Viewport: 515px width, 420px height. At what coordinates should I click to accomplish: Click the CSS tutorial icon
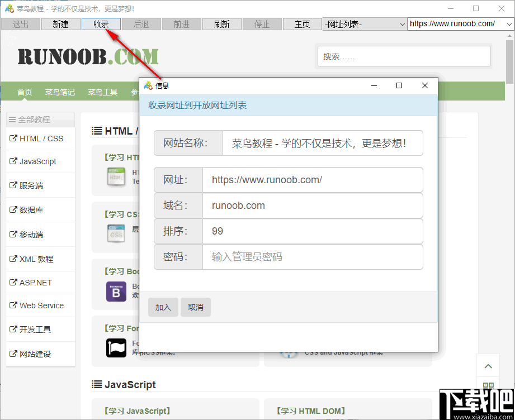[x=116, y=233]
